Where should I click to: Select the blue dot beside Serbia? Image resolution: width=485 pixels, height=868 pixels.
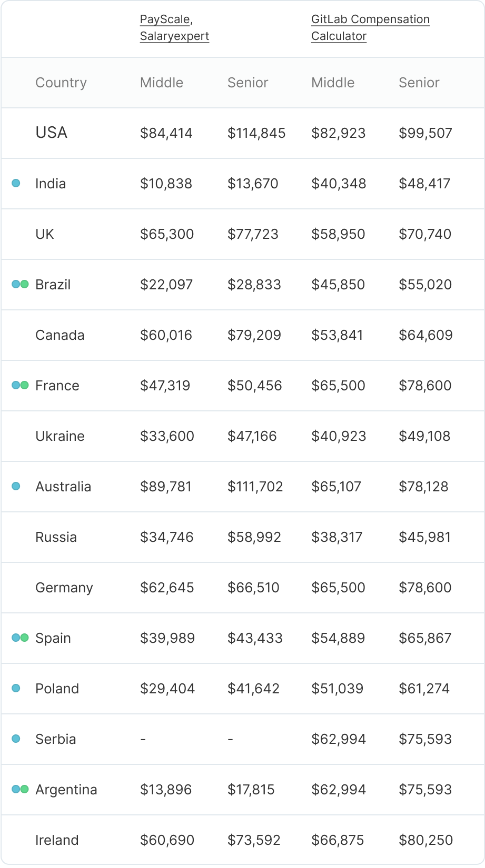point(16,739)
